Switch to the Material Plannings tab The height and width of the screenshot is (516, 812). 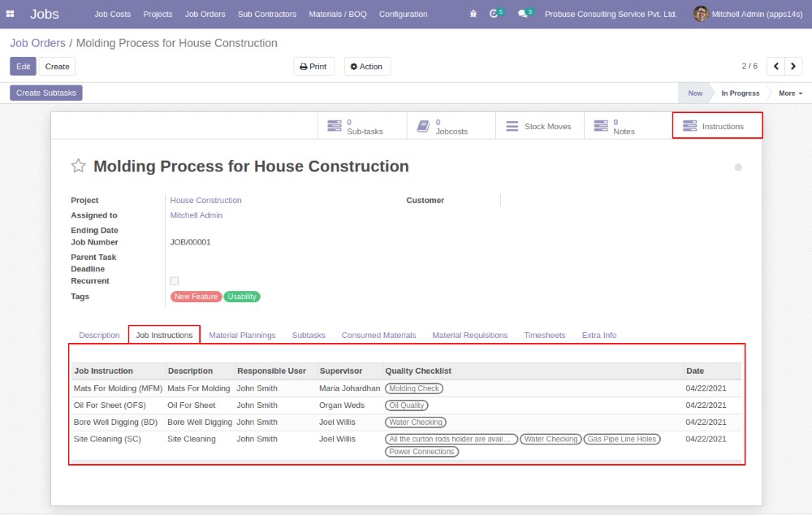[242, 335]
